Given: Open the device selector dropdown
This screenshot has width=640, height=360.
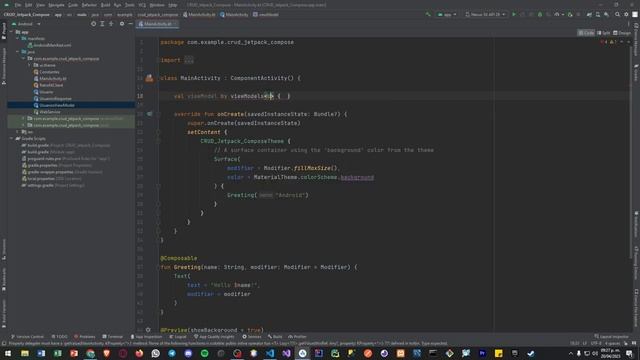Looking at the screenshot, I should (485, 14).
